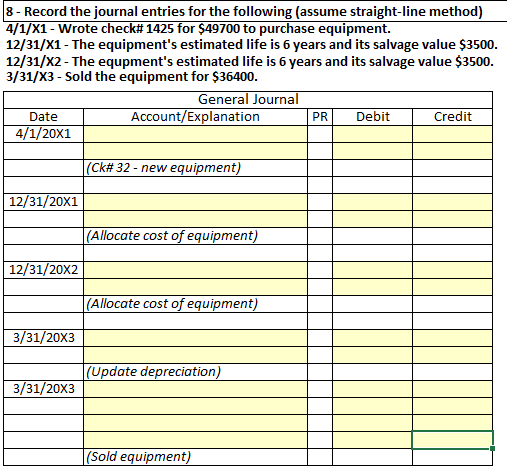
Task: Click debit cell in 4/1/20X1 row
Action: 372,134
